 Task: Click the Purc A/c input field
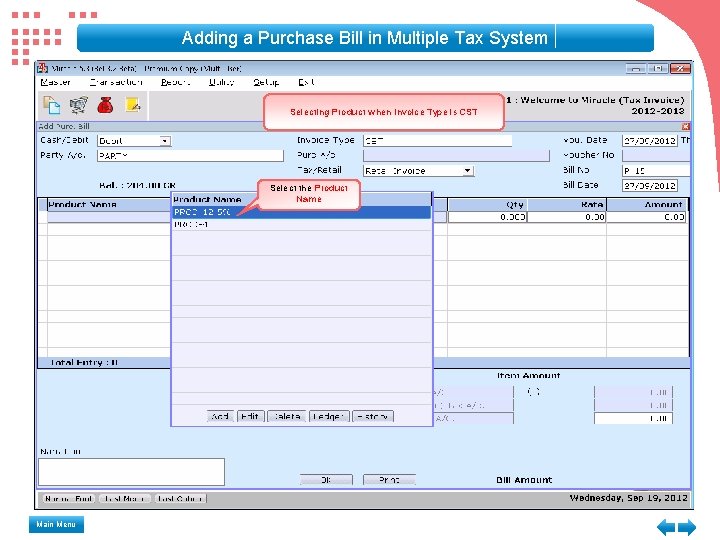[456, 156]
